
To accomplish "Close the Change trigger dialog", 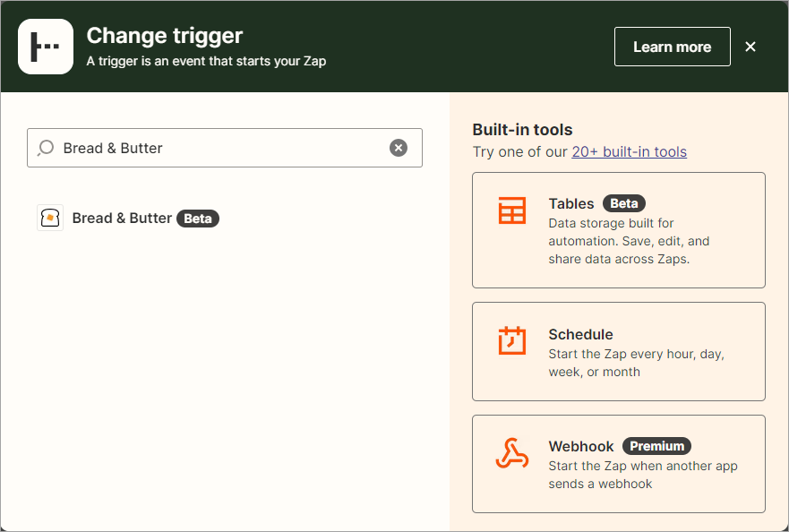I will (750, 47).
